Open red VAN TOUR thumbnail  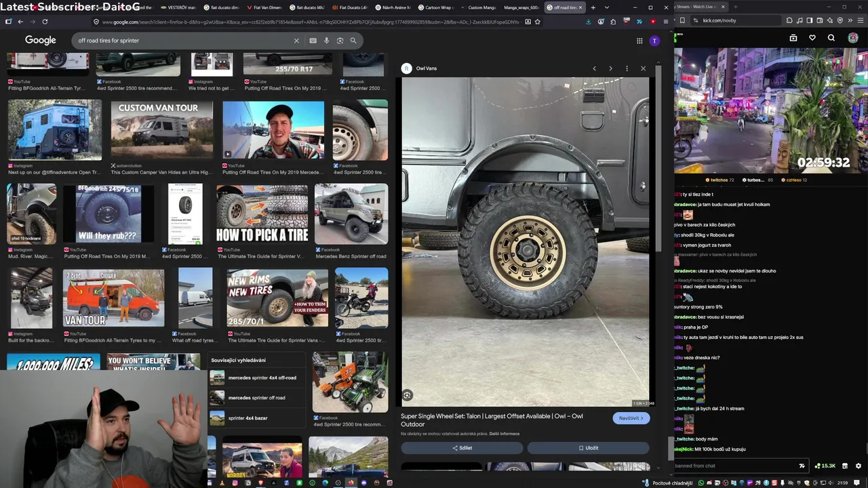tap(113, 298)
